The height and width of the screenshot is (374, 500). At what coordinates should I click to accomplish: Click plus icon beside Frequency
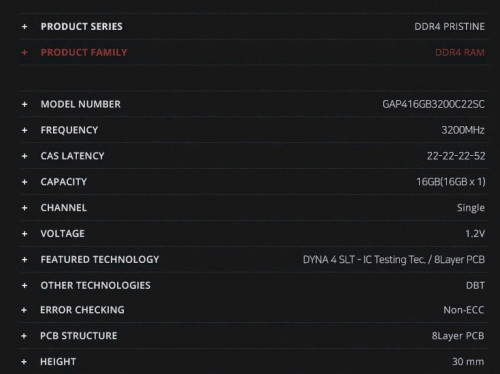tap(24, 130)
